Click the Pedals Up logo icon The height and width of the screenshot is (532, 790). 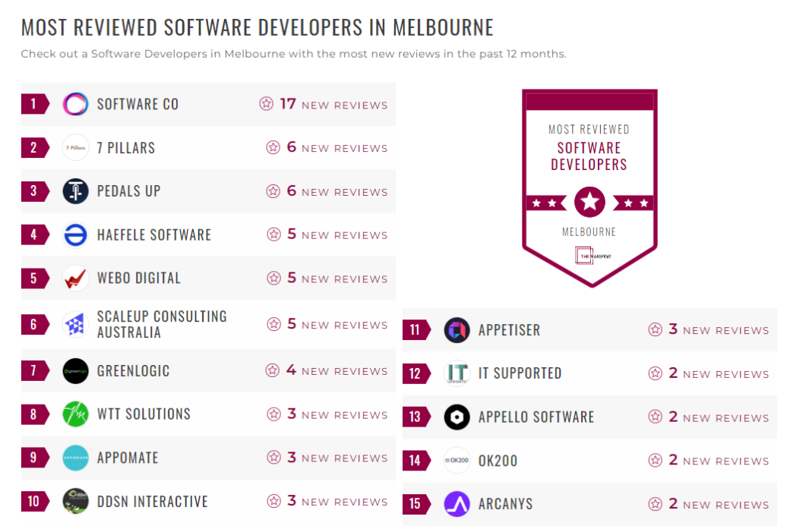tap(75, 190)
